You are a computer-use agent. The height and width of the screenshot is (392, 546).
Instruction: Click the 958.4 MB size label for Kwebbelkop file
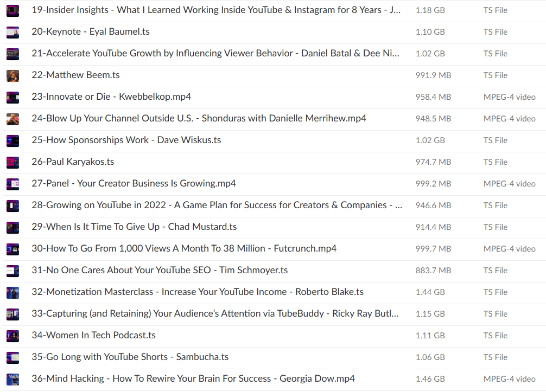(x=433, y=97)
